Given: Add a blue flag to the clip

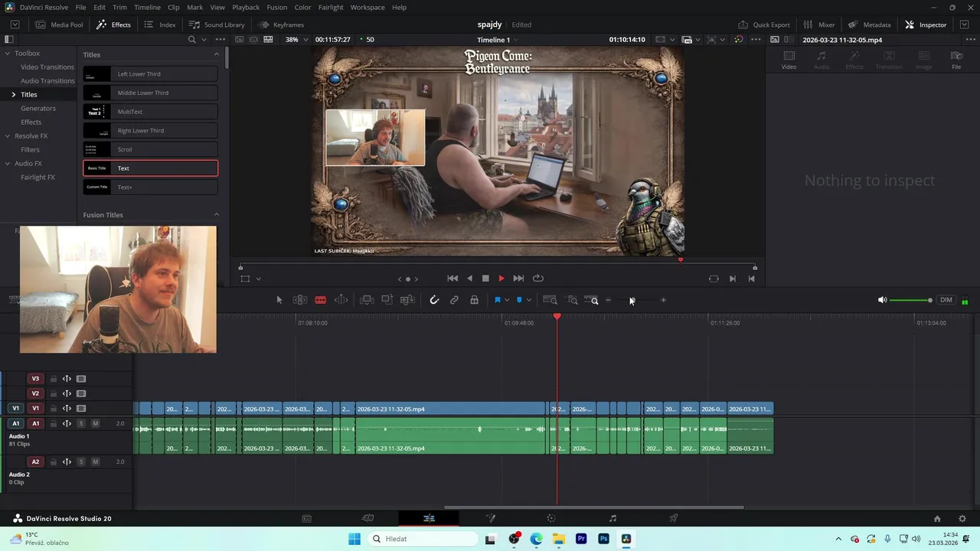Looking at the screenshot, I should 497,300.
